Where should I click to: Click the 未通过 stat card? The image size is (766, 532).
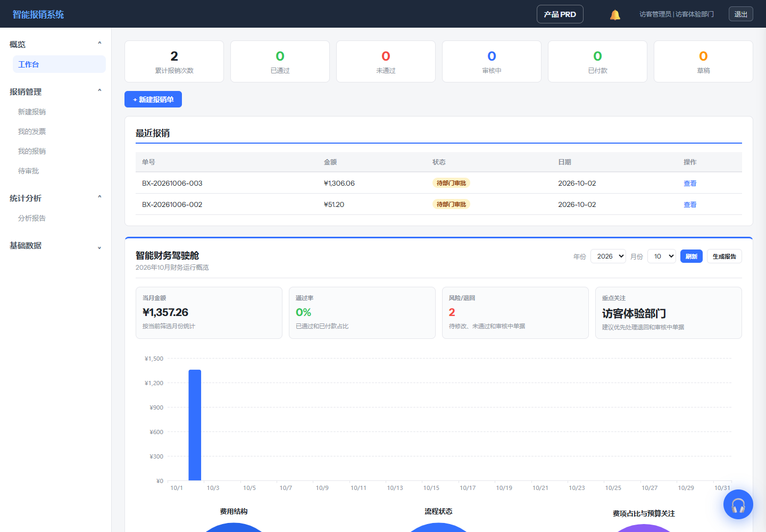point(386,62)
